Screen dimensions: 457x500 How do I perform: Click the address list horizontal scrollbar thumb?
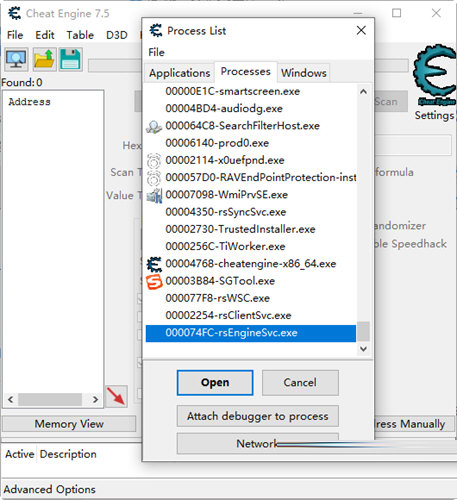[x=50, y=399]
